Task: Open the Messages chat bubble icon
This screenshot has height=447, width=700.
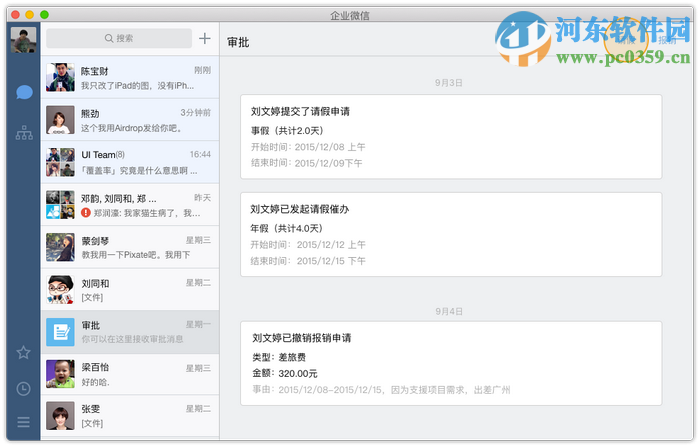Action: click(x=24, y=92)
